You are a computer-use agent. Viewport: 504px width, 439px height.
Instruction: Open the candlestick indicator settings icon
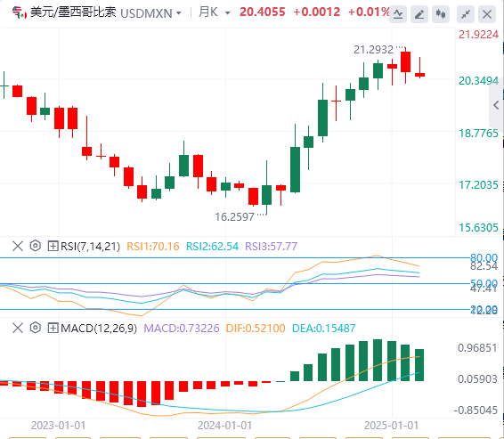tap(441, 14)
